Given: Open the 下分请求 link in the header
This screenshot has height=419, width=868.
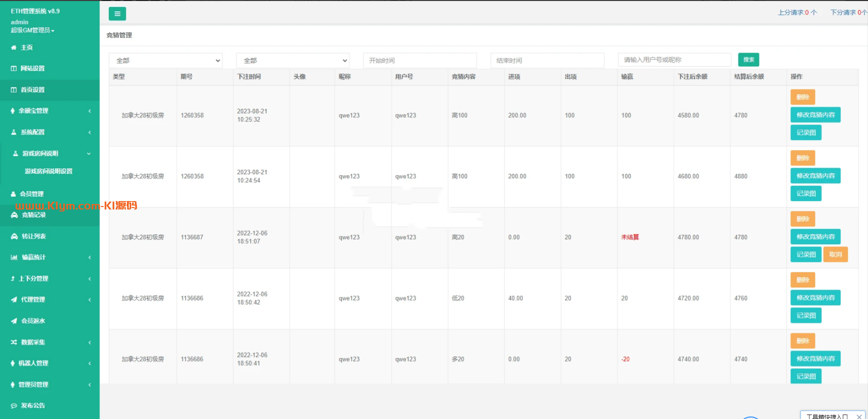Looking at the screenshot, I should (x=849, y=12).
